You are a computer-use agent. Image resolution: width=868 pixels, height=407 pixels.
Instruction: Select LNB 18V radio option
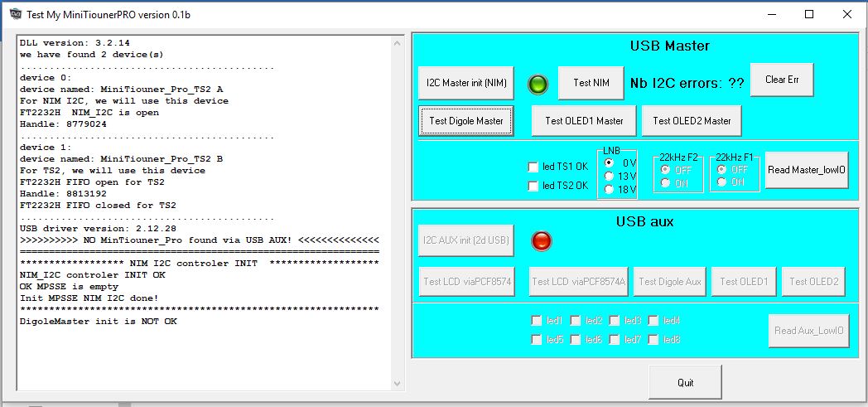[610, 189]
